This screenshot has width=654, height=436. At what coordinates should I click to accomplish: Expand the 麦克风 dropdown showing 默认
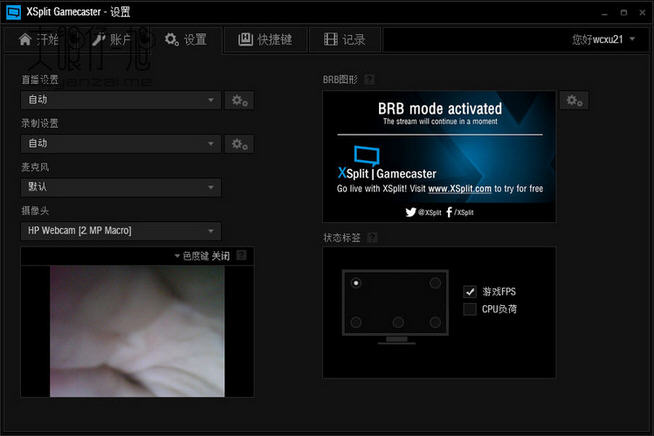pyautogui.click(x=120, y=187)
